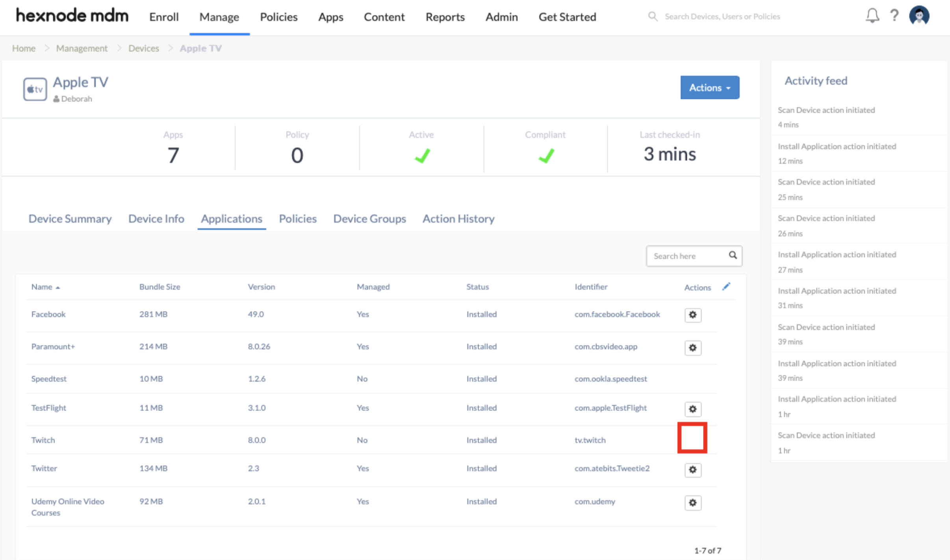
Task: Open the Reports menu
Action: point(445,17)
